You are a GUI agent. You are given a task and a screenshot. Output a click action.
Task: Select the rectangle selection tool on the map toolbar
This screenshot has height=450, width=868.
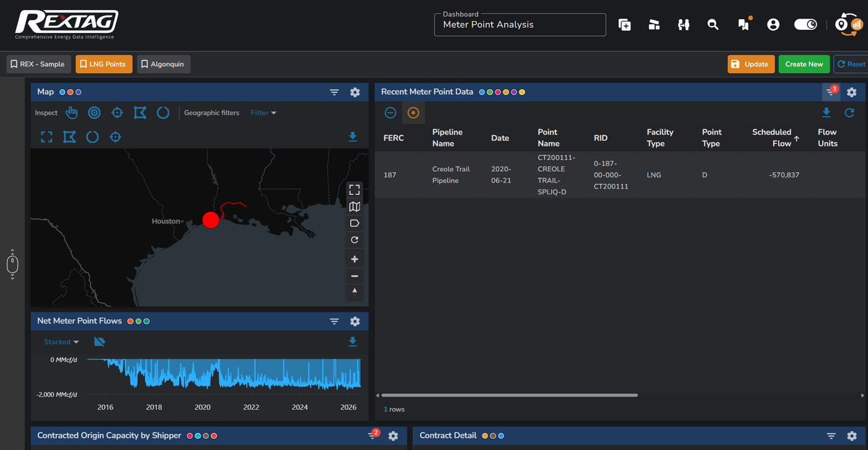(x=46, y=137)
